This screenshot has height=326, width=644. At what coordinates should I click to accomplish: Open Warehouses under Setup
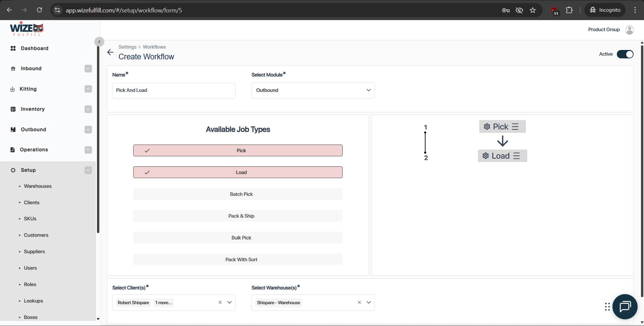(x=38, y=186)
